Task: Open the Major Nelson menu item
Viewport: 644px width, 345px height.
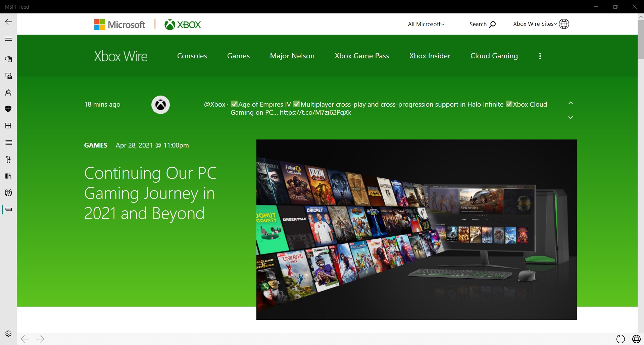Action: pyautogui.click(x=292, y=56)
